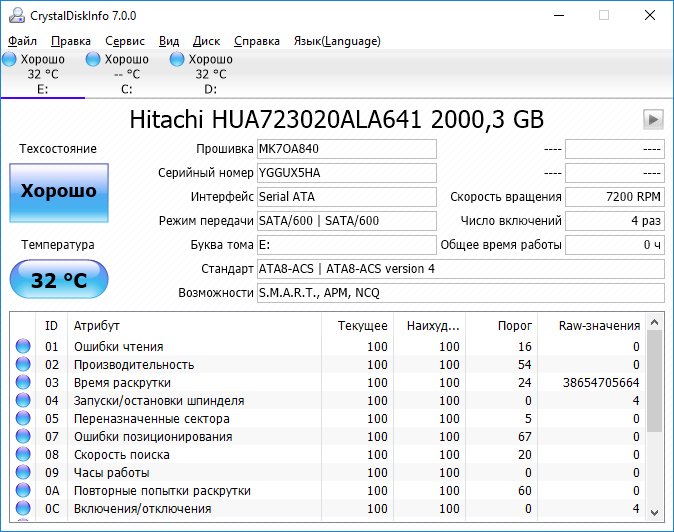This screenshot has width=674, height=532.
Task: Click the threshold value 67
Action: 524,437
